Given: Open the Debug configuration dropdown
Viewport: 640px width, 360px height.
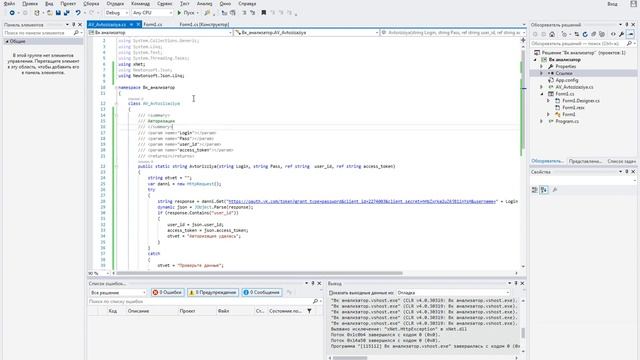Looking at the screenshot, I should [x=116, y=13].
